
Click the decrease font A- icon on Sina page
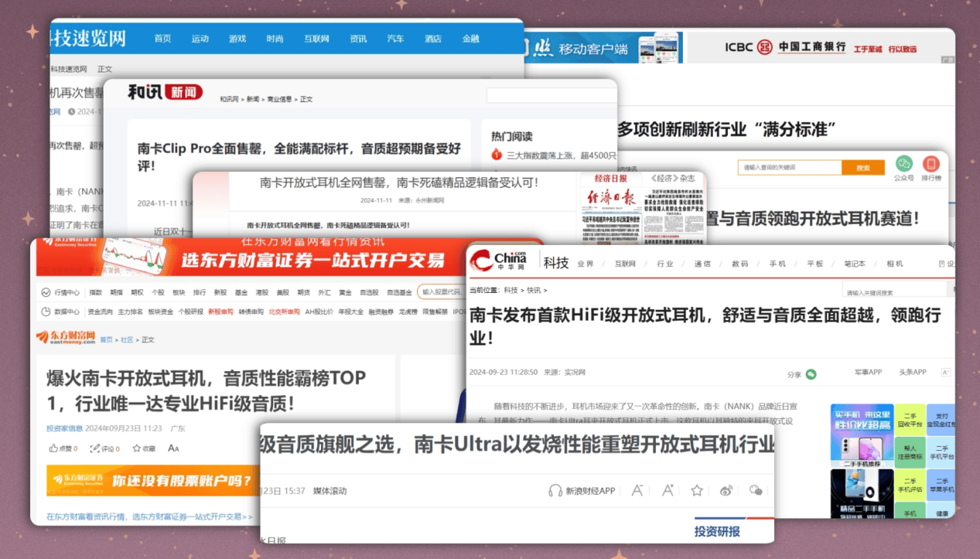tap(637, 490)
